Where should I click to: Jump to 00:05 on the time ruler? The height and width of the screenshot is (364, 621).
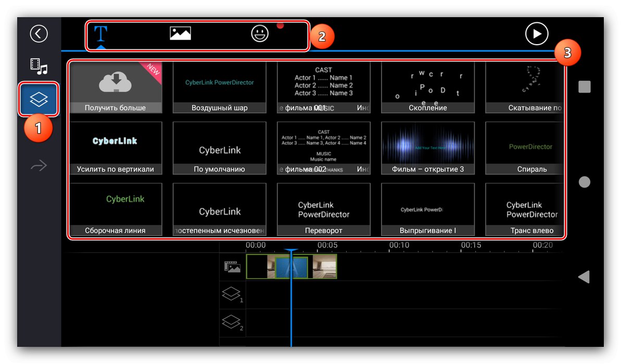327,245
